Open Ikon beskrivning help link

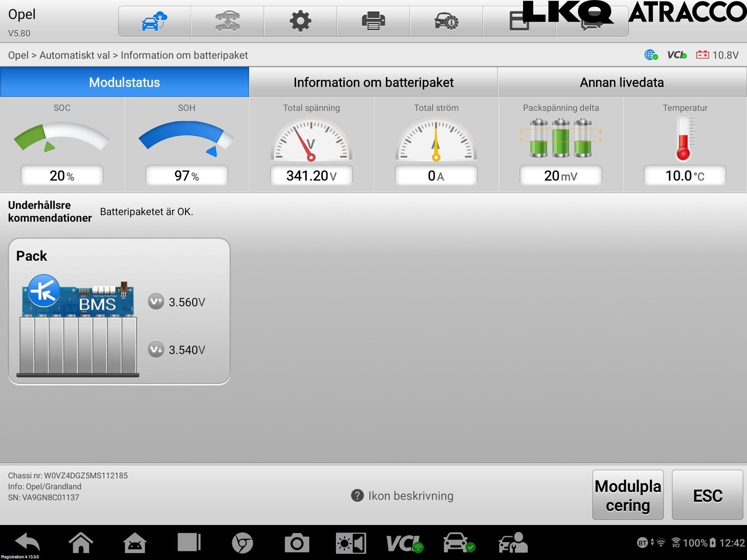402,496
